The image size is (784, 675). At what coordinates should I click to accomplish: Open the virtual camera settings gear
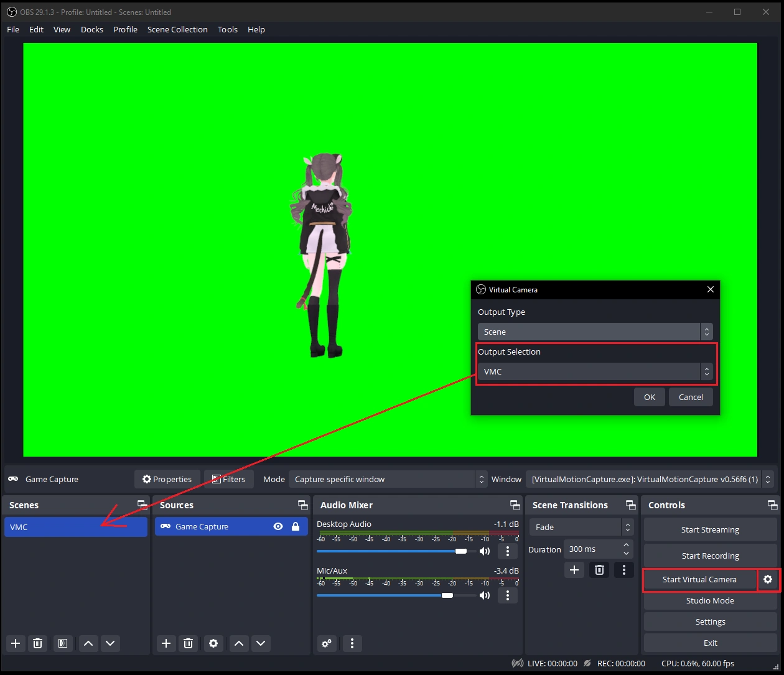coord(768,579)
